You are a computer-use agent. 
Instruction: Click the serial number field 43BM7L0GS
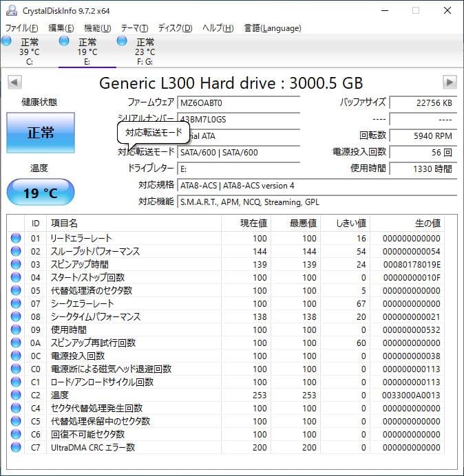(x=238, y=119)
